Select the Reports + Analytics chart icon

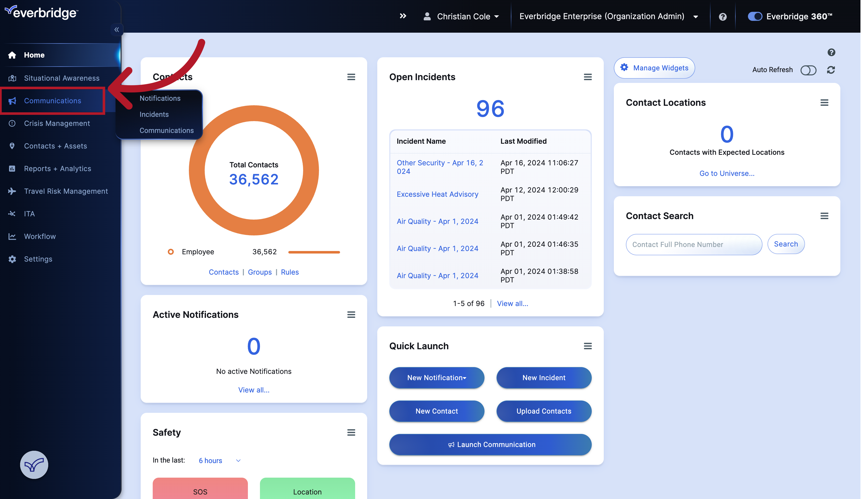pos(12,168)
